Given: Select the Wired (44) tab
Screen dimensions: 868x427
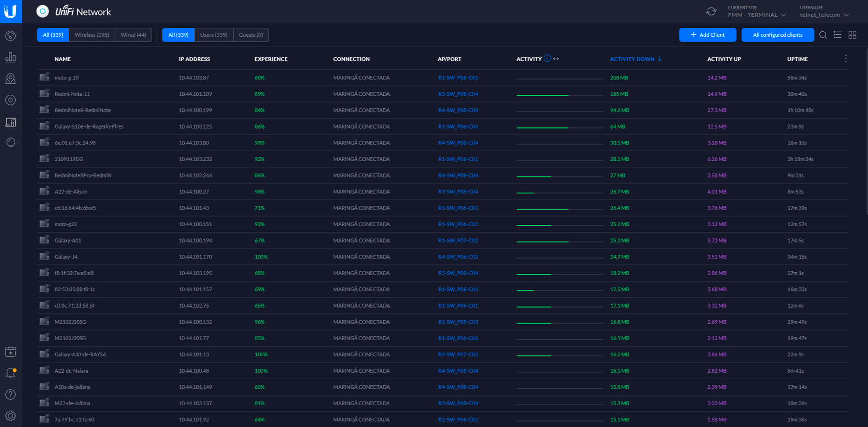Looking at the screenshot, I should point(133,35).
